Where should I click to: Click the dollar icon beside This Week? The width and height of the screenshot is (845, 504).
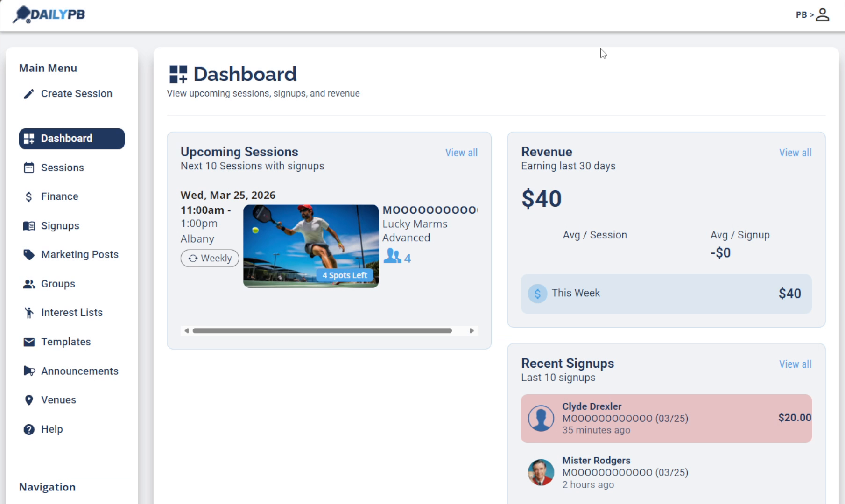(x=537, y=294)
